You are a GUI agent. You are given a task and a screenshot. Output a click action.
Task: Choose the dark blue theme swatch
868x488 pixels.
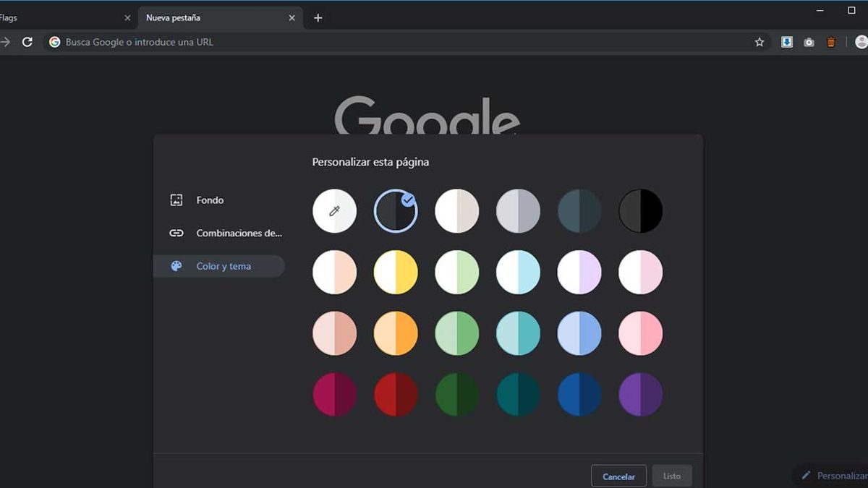pos(579,395)
